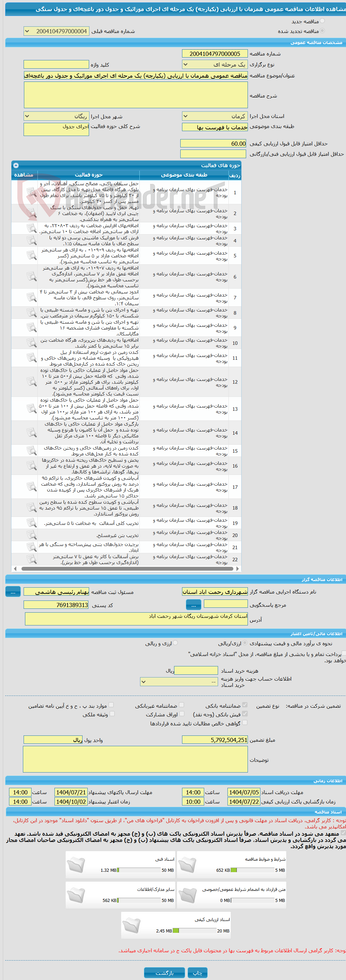
Task: Open view icon for activity row 10
Action: [x=32, y=343]
